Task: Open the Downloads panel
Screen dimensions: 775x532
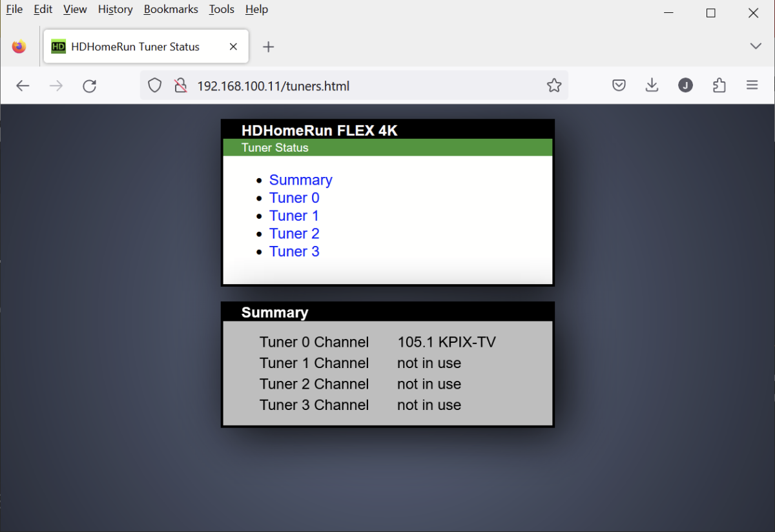Action: point(652,86)
